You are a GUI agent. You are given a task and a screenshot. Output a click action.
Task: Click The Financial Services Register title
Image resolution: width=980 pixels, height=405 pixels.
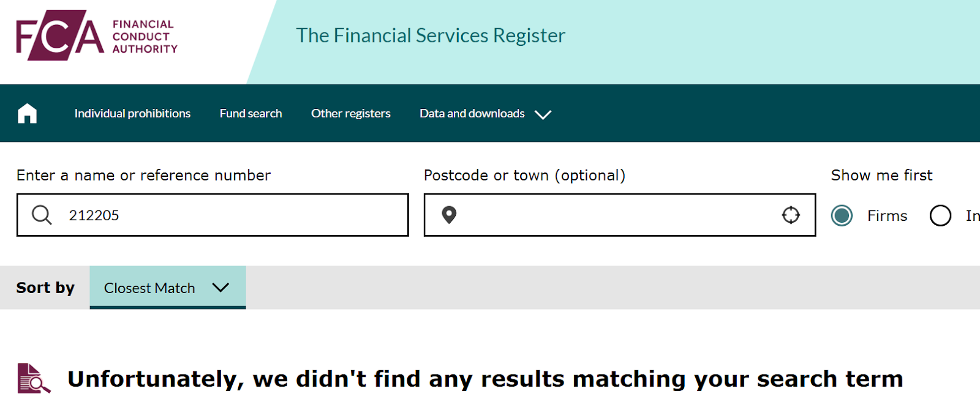[431, 35]
